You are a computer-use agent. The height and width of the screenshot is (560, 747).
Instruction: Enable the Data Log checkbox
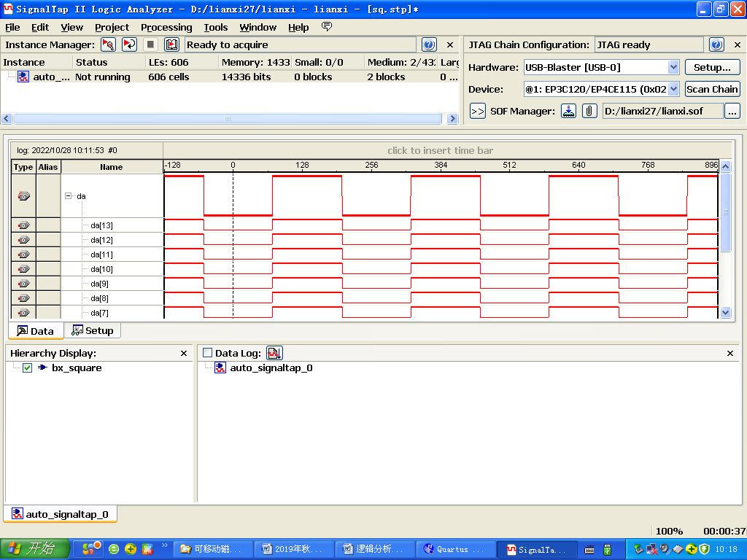[x=207, y=353]
